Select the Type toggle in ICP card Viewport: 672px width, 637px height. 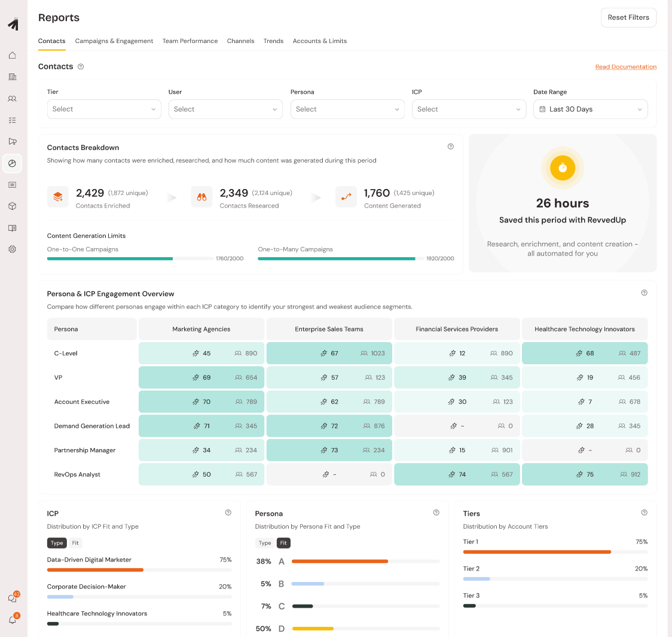click(x=57, y=543)
